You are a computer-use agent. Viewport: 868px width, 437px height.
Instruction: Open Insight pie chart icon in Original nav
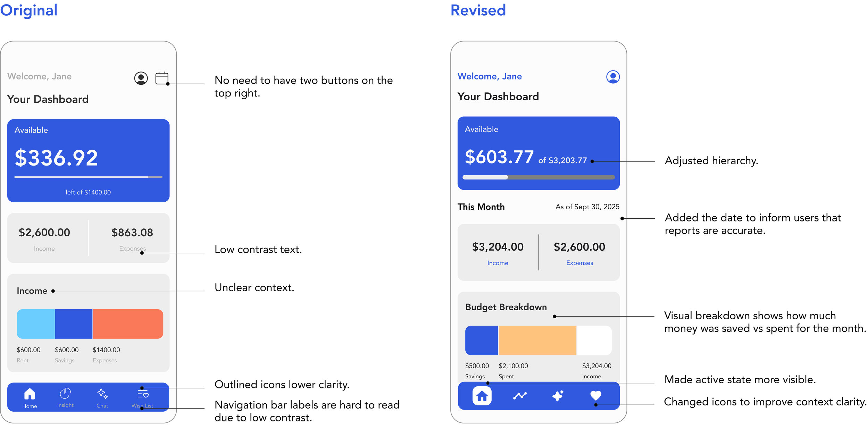[x=65, y=393]
